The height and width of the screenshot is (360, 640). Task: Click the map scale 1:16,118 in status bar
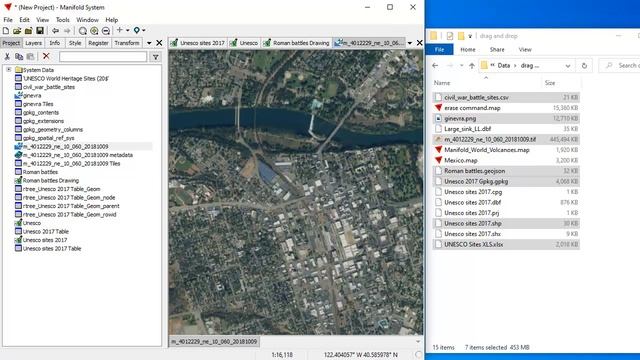coord(282,355)
